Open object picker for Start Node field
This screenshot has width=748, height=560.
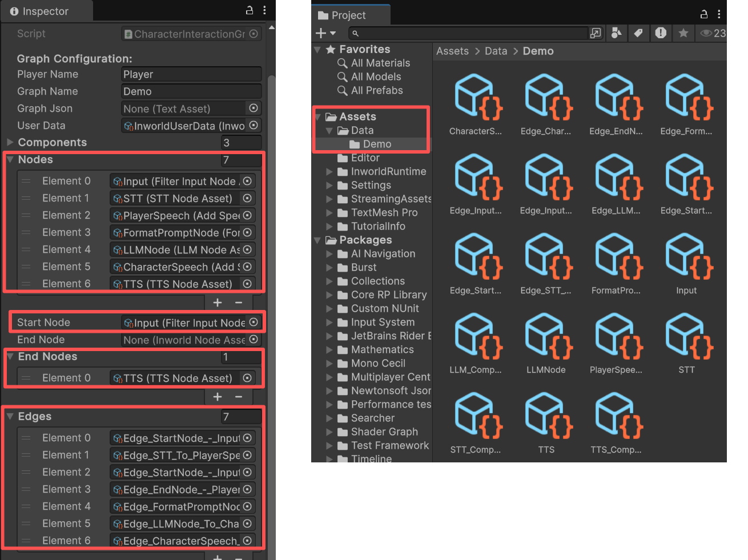tap(254, 323)
